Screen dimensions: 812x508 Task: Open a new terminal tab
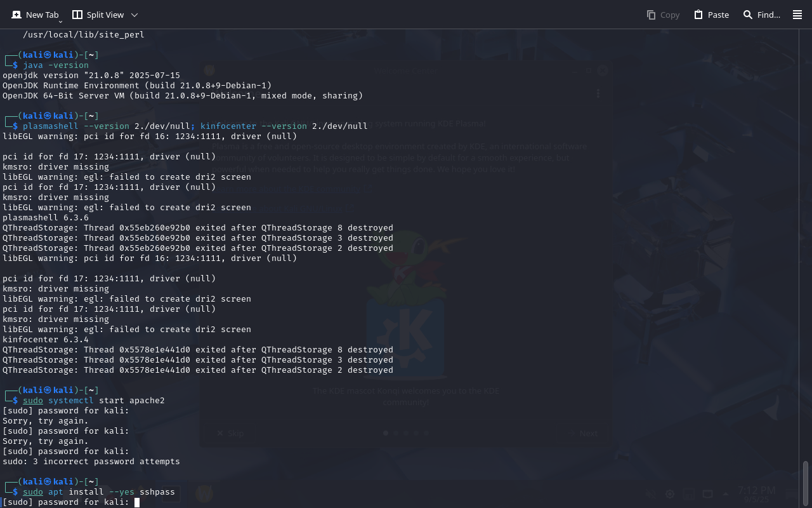(x=35, y=15)
